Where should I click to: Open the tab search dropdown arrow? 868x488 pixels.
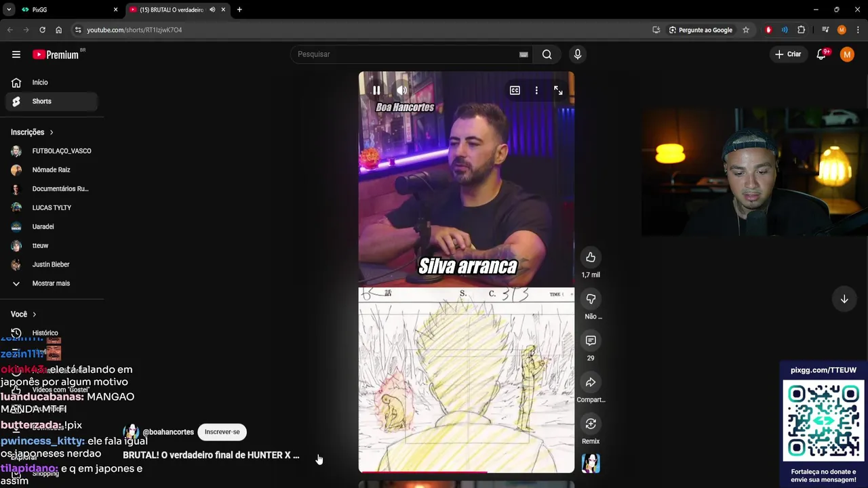click(9, 9)
